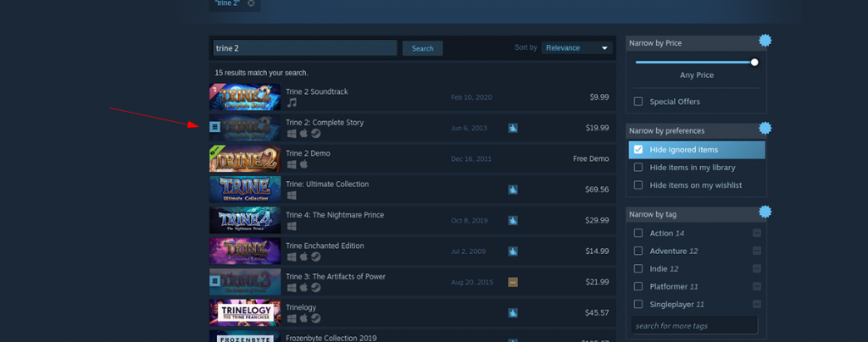
Task: Click the search for more tags field
Action: [695, 325]
